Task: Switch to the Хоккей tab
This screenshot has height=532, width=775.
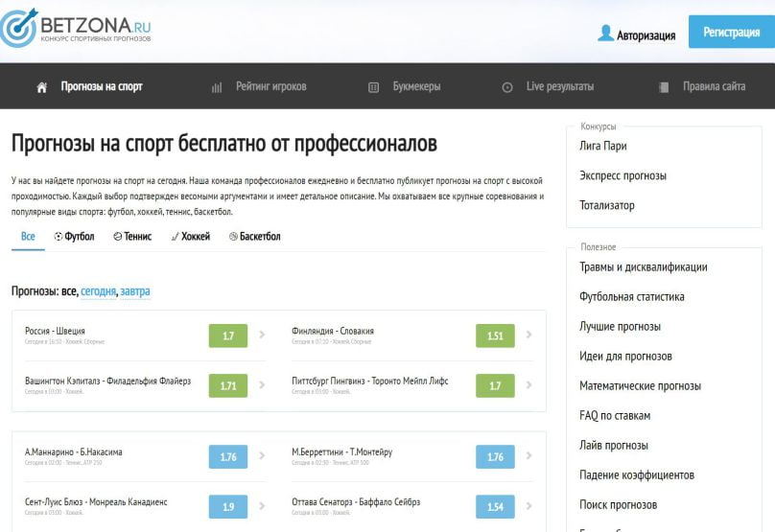Action: point(196,237)
